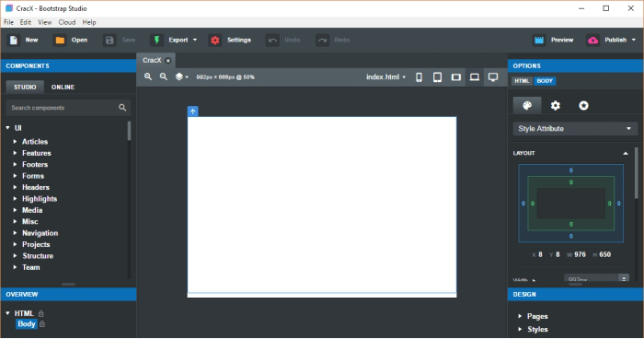Select the BODY breadcrumb button
Screen dimensions: 644x351
pos(545,81)
